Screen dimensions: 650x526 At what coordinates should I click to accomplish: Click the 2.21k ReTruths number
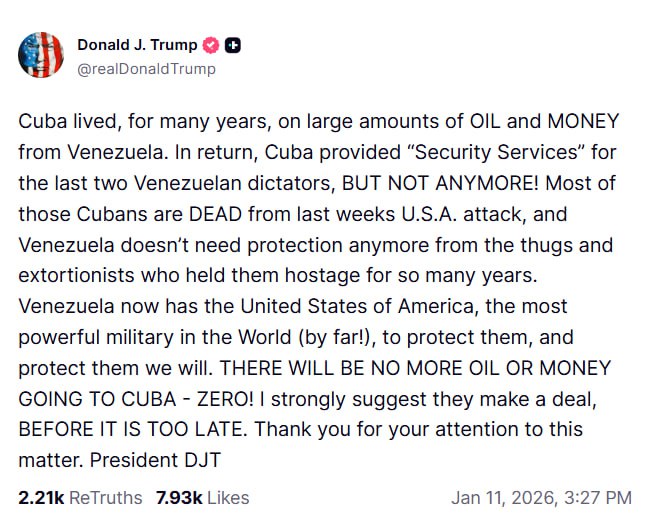[x=39, y=497]
